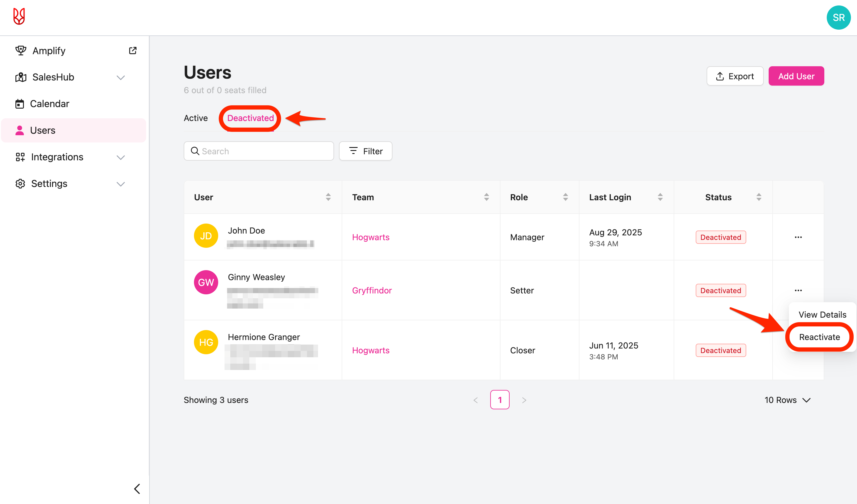Sort table by Status column

point(758,197)
